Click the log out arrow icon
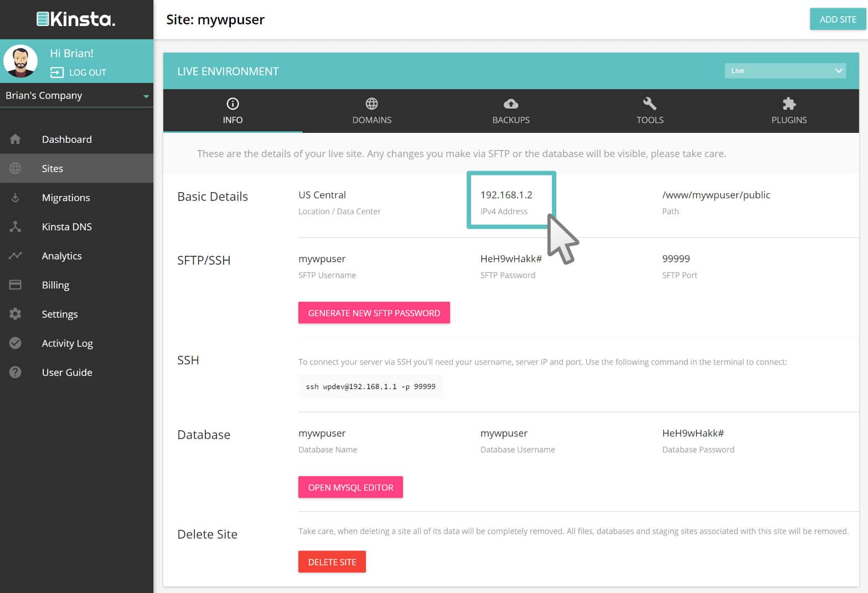 [57, 73]
